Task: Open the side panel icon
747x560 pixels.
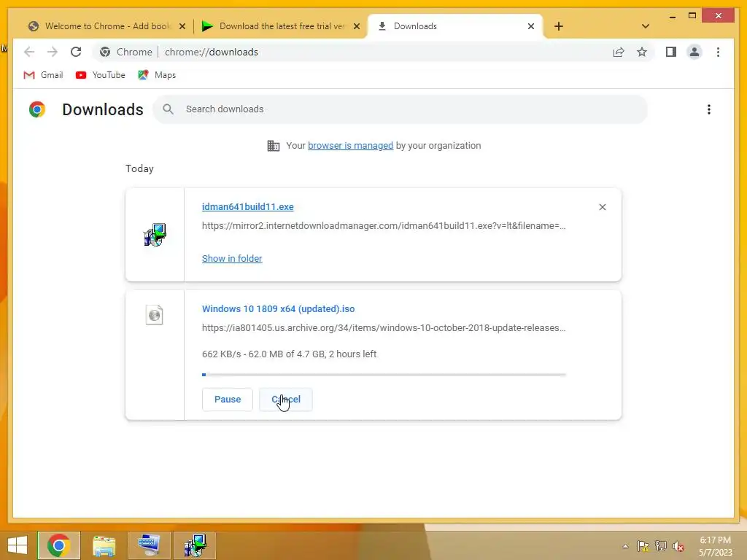Action: pos(671,52)
